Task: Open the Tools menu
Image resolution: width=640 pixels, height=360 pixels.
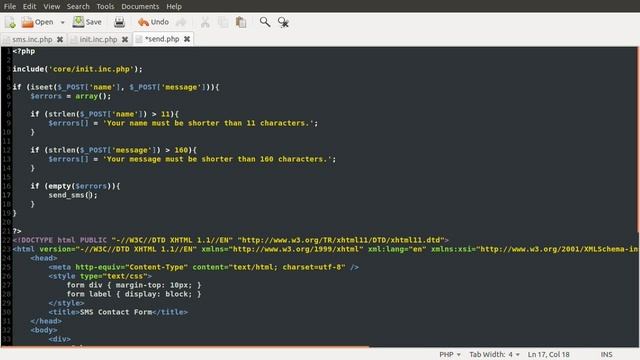Action: 105,7
